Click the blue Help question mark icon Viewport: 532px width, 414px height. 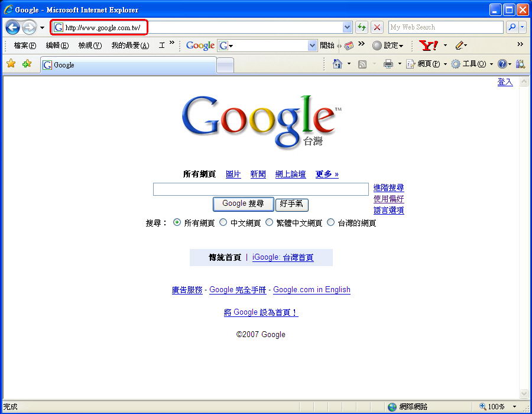502,64
